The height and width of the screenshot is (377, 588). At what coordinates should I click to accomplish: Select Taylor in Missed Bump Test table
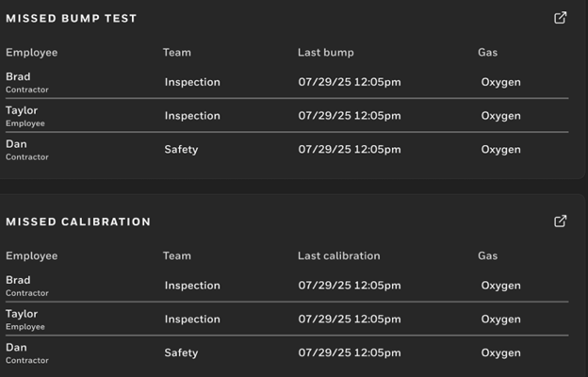[22, 110]
